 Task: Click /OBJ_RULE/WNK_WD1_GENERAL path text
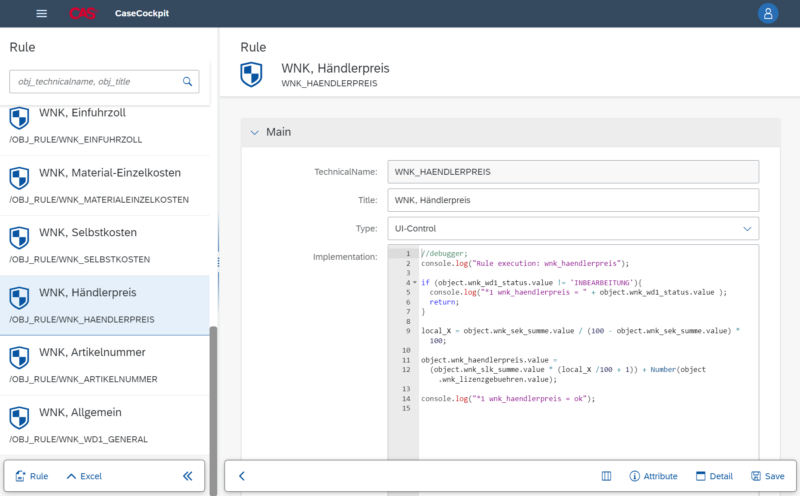(79, 439)
